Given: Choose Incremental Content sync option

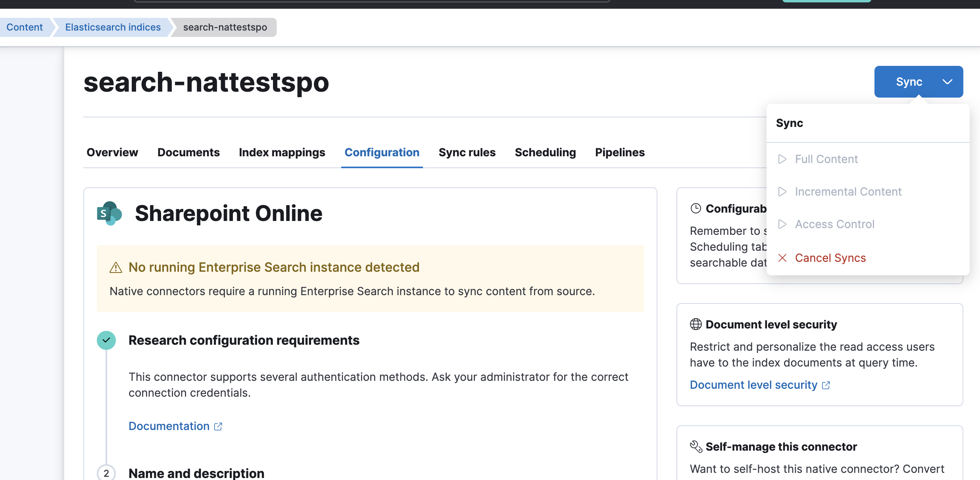Looking at the screenshot, I should (868, 192).
